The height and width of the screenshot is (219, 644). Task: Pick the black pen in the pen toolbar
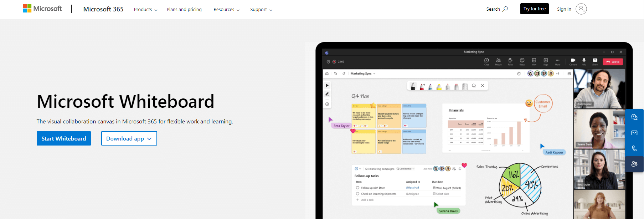click(x=413, y=86)
